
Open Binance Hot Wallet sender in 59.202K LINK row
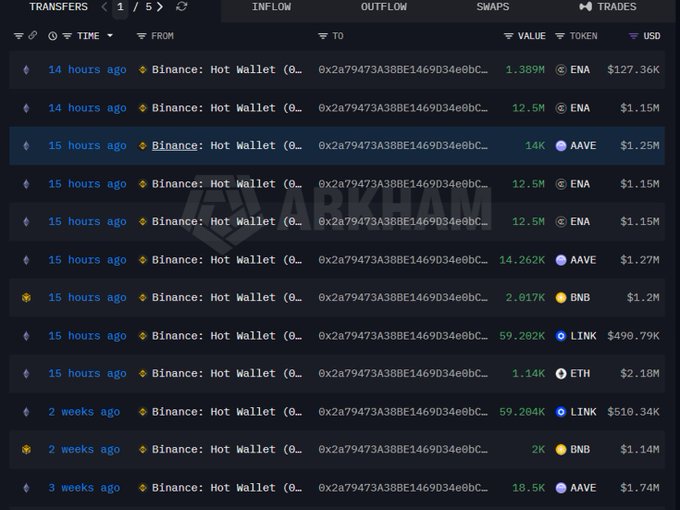pos(227,336)
